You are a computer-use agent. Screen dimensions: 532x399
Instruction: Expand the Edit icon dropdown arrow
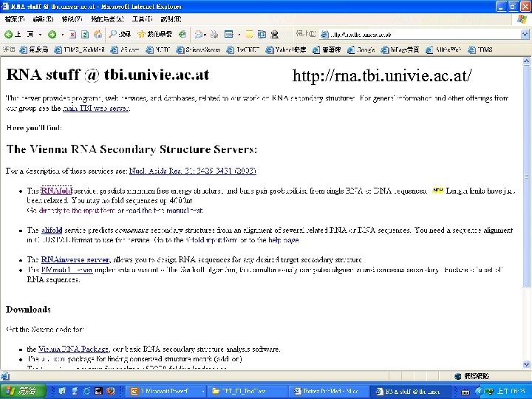click(x=239, y=34)
